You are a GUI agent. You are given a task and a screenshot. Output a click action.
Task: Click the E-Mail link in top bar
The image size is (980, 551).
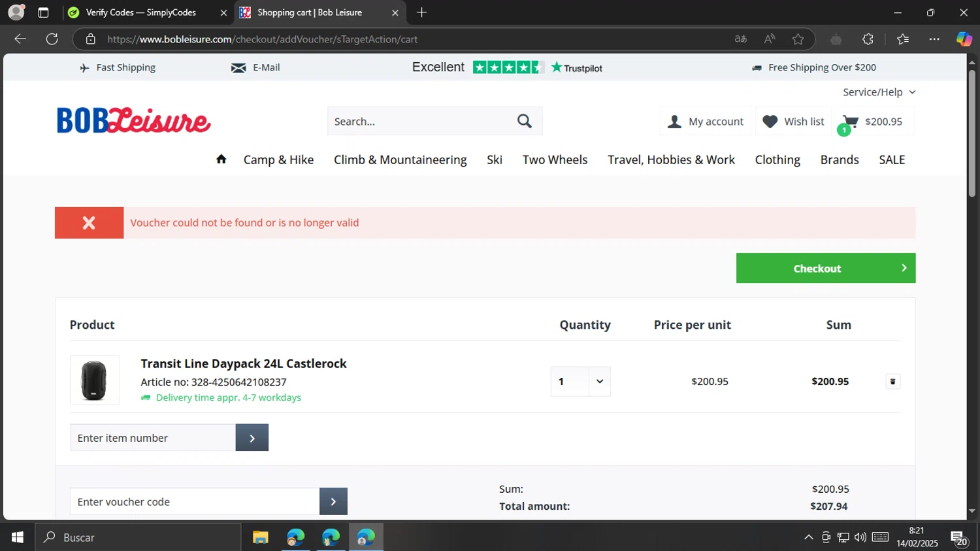coord(255,67)
